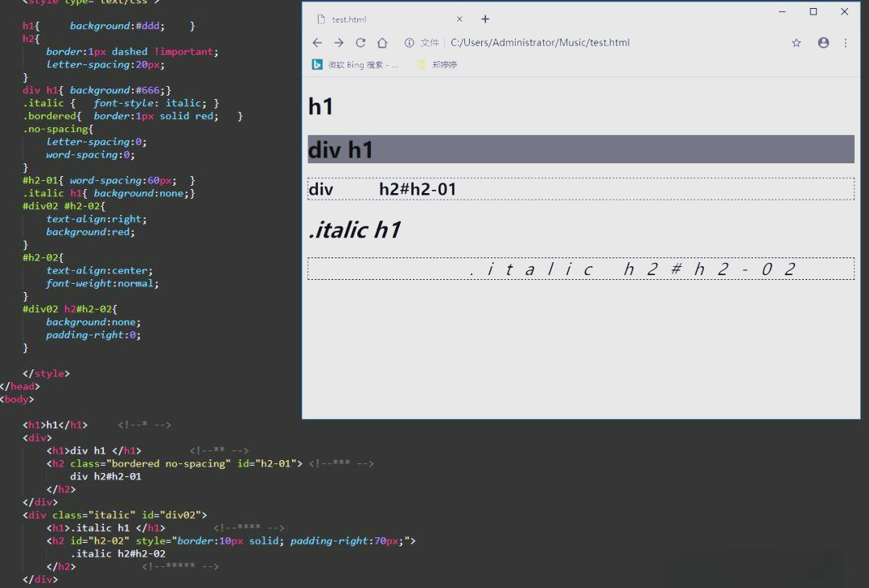Open the browser three-dot menu

[x=846, y=43]
